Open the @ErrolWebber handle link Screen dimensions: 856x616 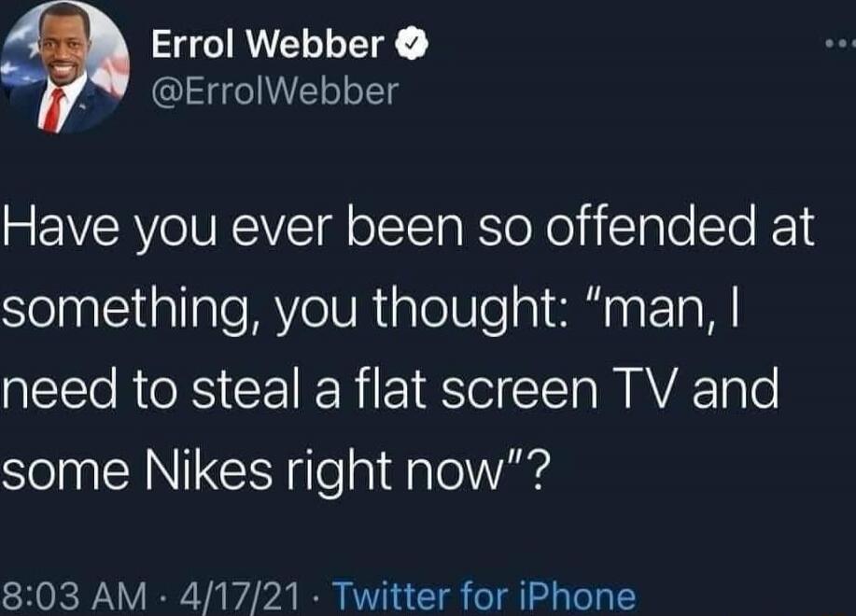pyautogui.click(x=275, y=91)
